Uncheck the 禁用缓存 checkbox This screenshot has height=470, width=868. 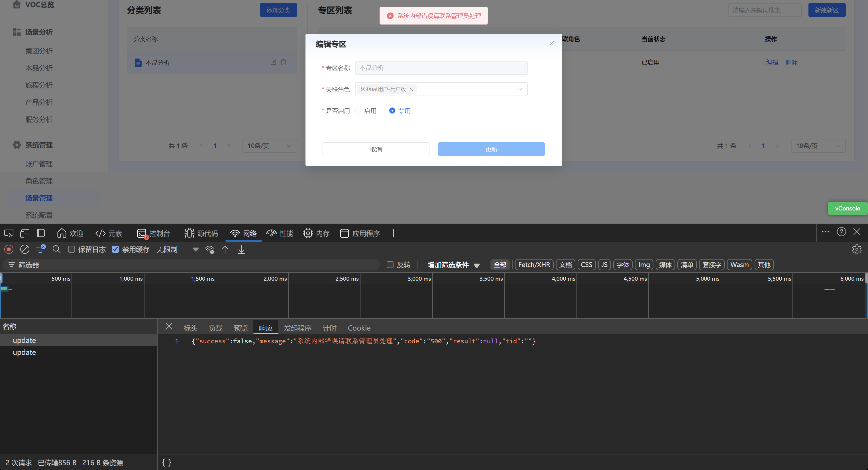coord(116,250)
